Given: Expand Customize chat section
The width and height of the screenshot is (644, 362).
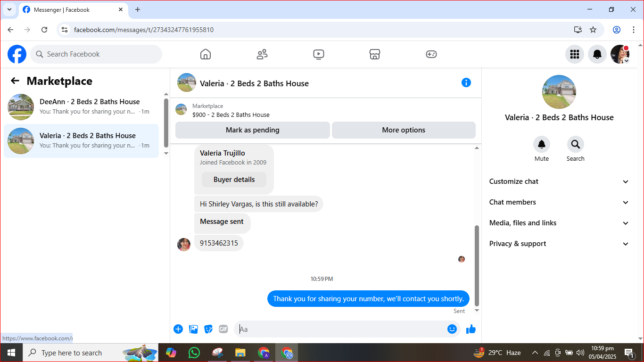Looking at the screenshot, I should [x=559, y=181].
